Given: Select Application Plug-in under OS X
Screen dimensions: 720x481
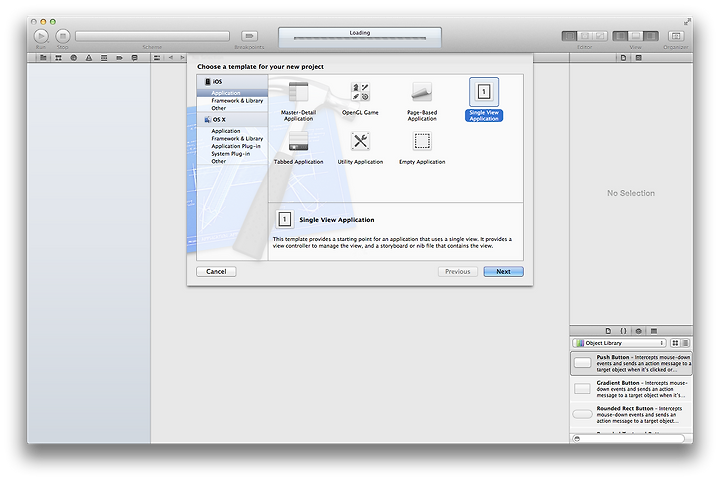Looking at the screenshot, I should click(x=232, y=146).
